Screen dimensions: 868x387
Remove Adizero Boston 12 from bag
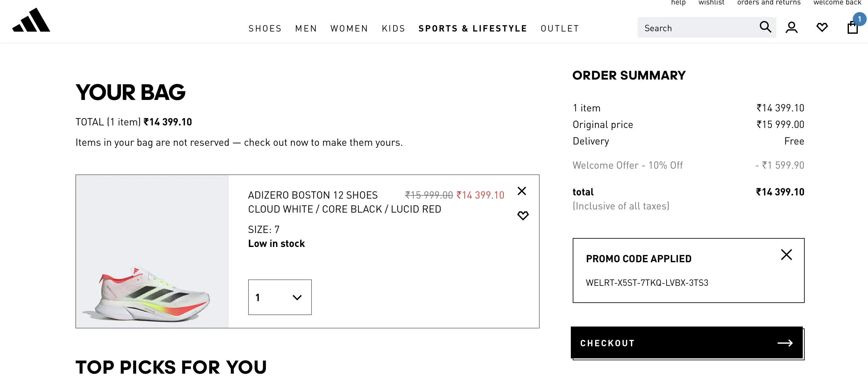point(521,191)
